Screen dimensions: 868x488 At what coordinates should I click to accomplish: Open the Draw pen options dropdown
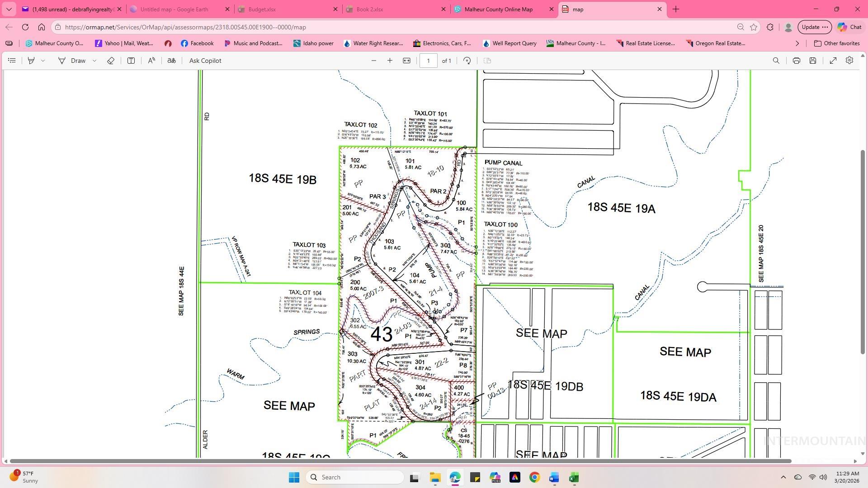[x=94, y=60]
